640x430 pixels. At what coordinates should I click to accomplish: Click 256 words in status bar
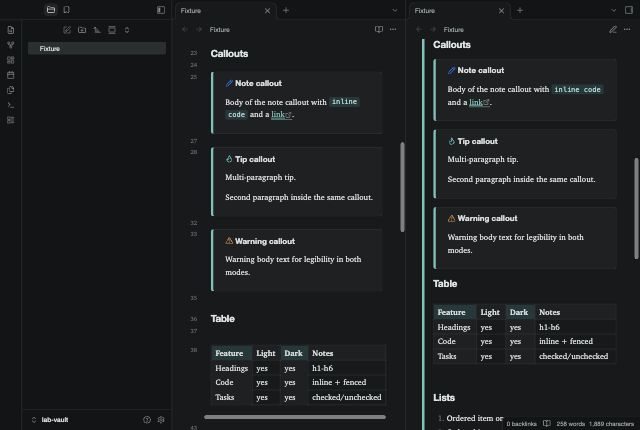[x=571, y=424]
